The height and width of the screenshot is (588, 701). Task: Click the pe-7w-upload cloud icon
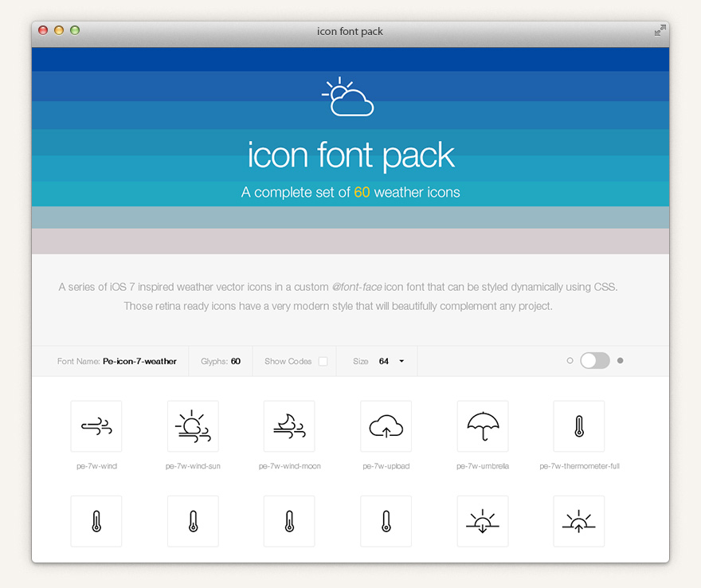pyautogui.click(x=386, y=425)
